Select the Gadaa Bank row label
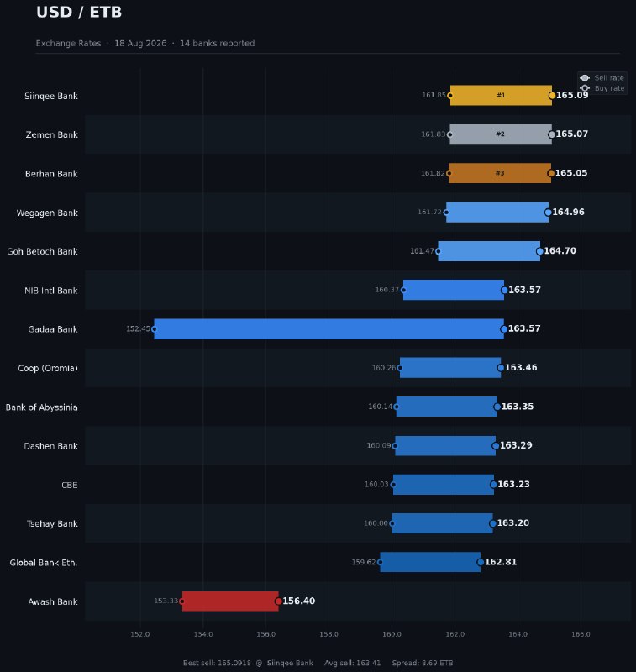This screenshot has height=672, width=636. click(53, 329)
